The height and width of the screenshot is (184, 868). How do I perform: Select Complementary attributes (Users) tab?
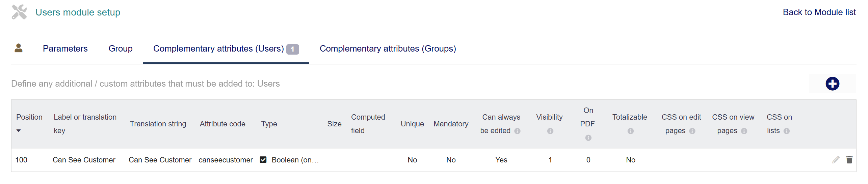218,49
